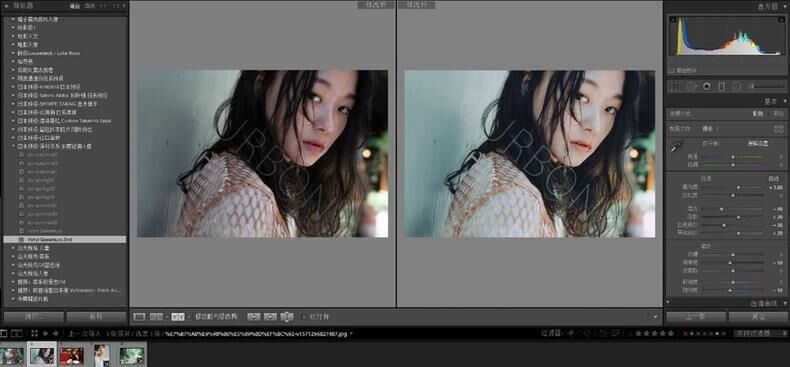Screen dimensions: 790x367
Task: Toggle the checkbox under the histogram
Action: (x=671, y=71)
